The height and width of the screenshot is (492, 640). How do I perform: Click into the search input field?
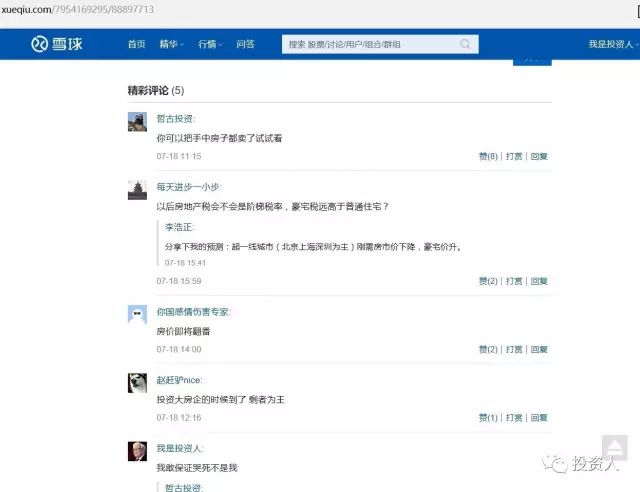[370, 45]
